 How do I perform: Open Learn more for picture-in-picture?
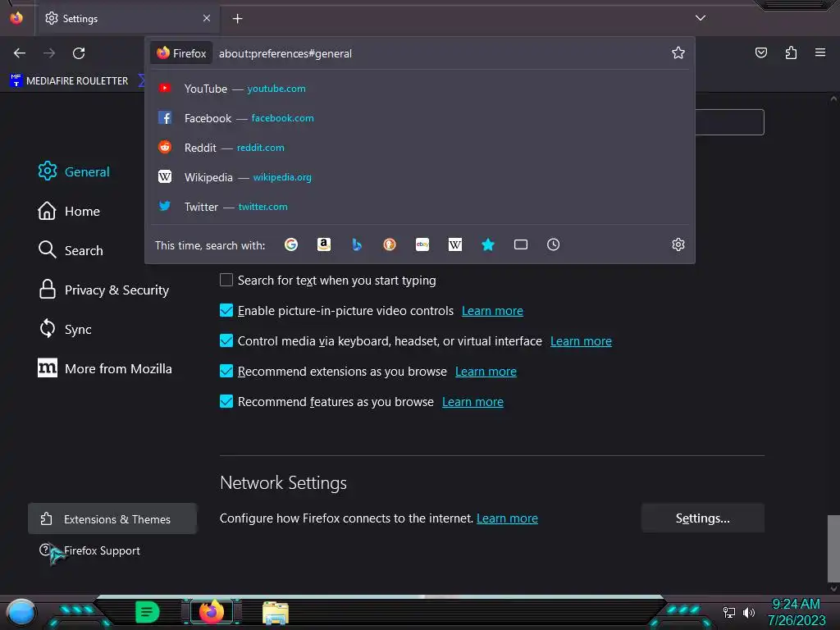click(x=492, y=311)
